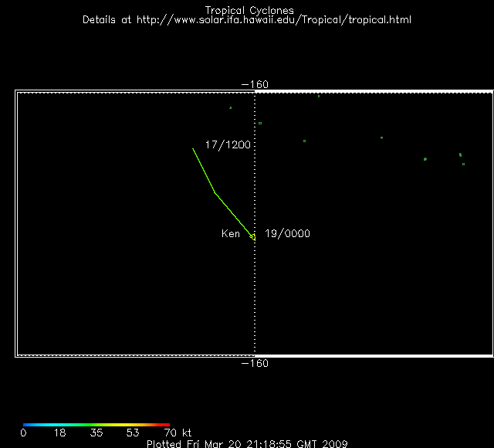This screenshot has width=494, height=448.
Task: Click the 'Plotted Fri Mar 20' timestamp text
Action: (247, 444)
